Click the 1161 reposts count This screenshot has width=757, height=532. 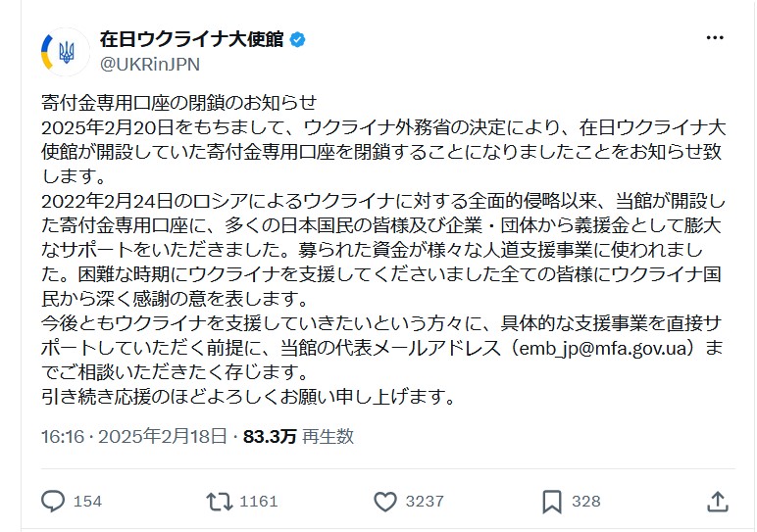tap(259, 502)
